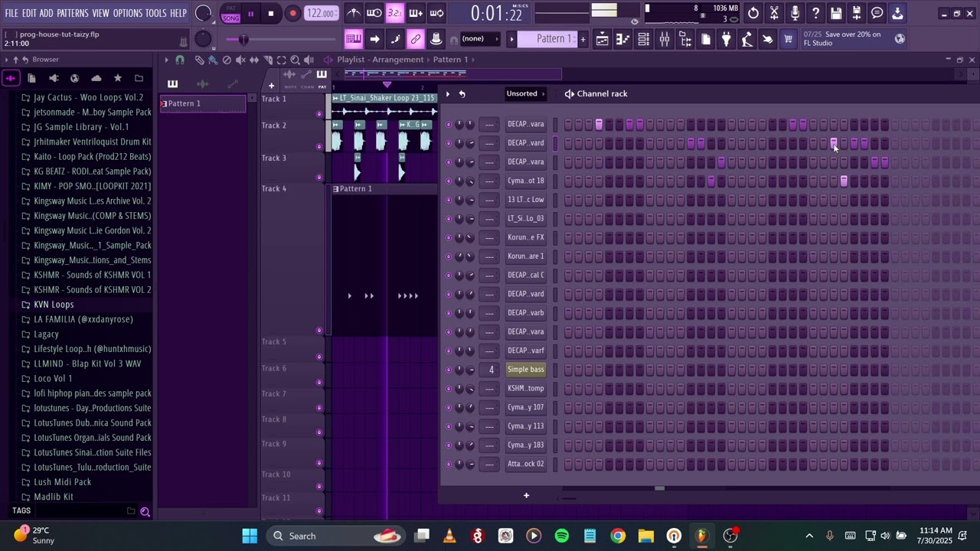
Task: Click the undo history icon
Action: 753,13
